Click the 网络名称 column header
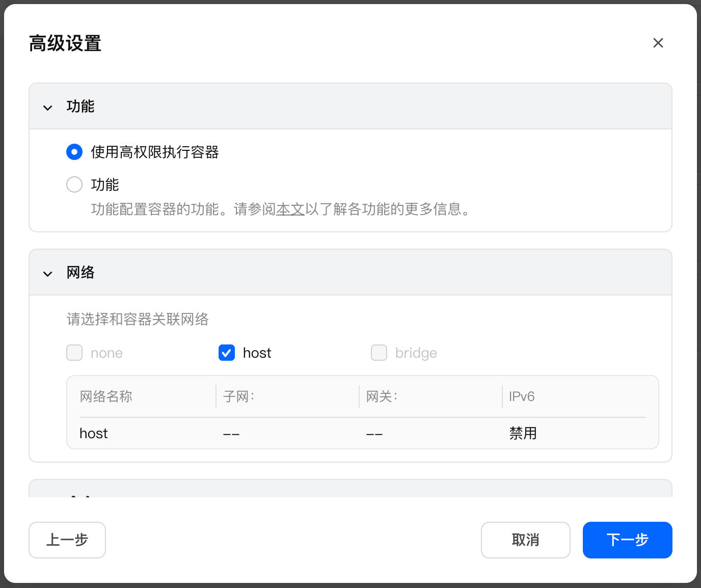Image resolution: width=701 pixels, height=588 pixels. pyautogui.click(x=106, y=396)
